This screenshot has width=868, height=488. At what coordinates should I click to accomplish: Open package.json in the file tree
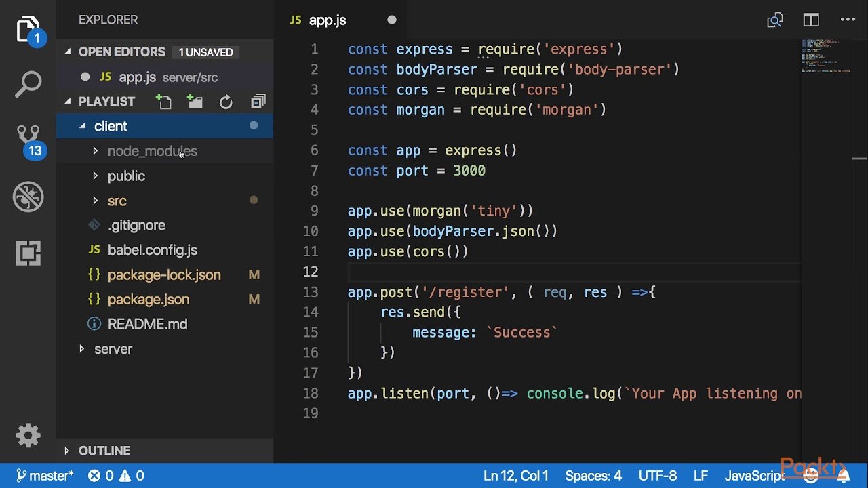148,300
